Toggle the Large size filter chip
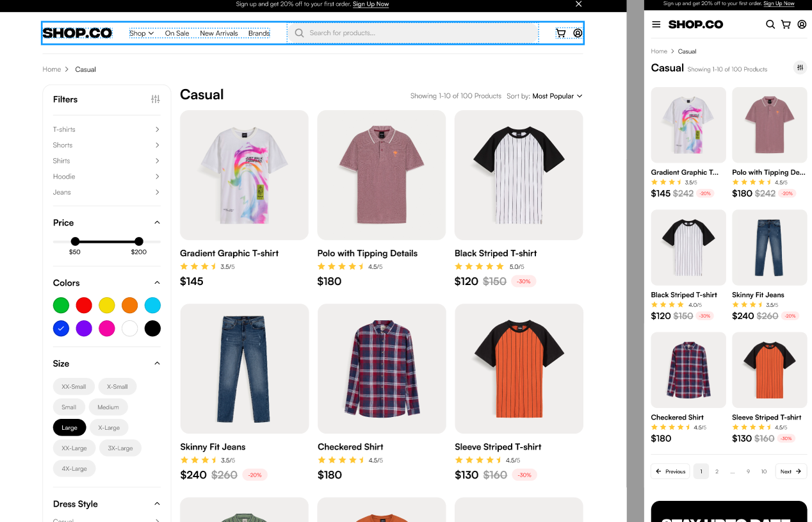Viewport: 812px width, 522px height. click(69, 427)
